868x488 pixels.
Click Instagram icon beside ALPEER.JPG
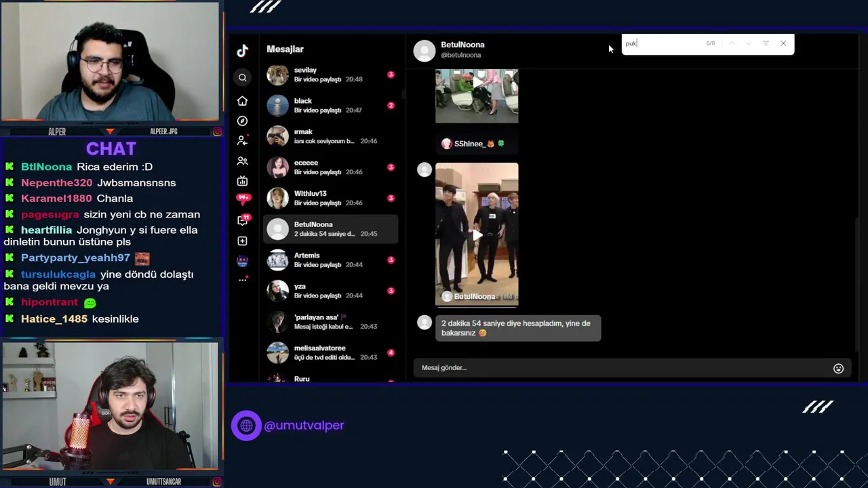coord(217,131)
